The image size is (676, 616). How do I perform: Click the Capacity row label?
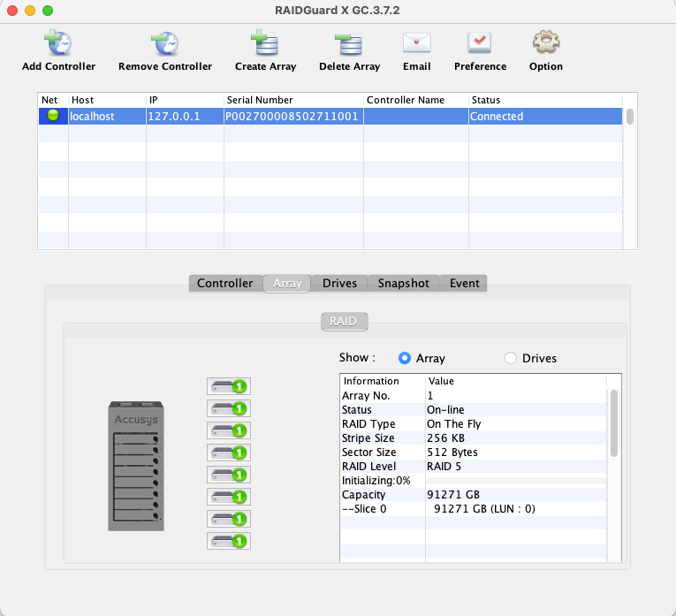point(363,494)
